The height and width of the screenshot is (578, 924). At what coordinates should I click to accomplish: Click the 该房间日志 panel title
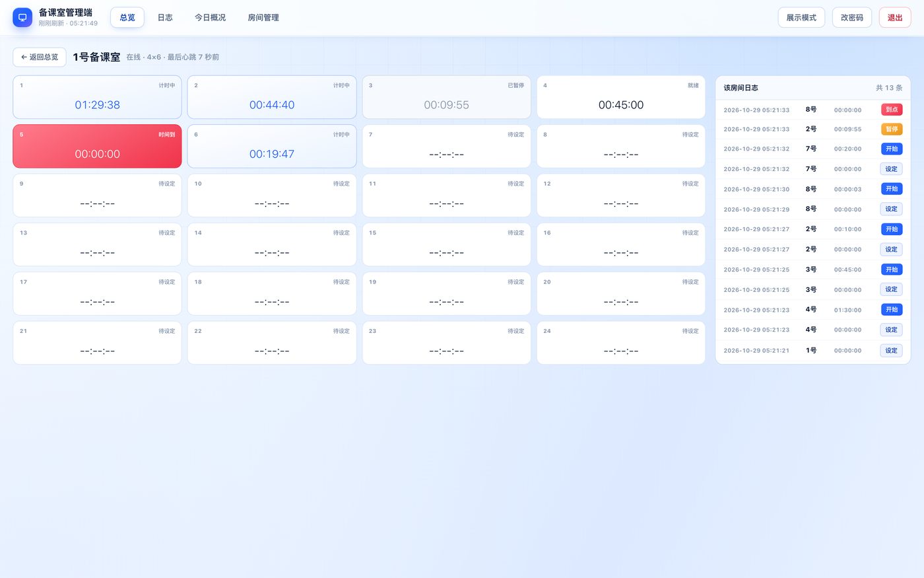[x=741, y=88]
